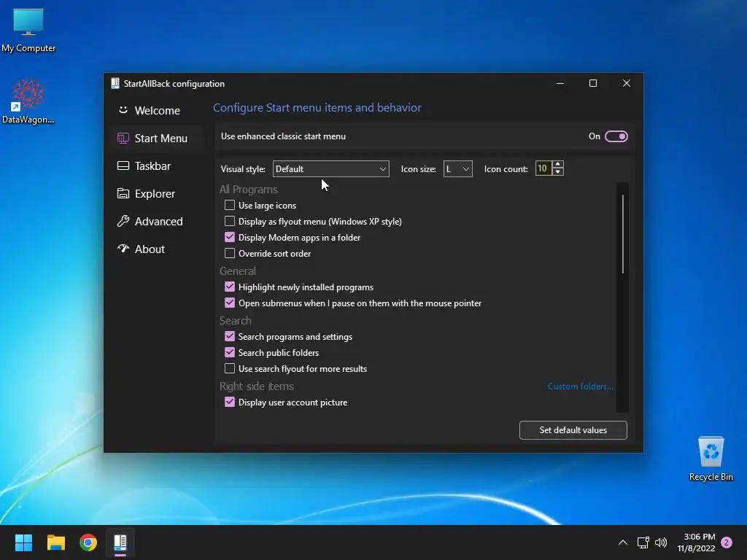Click the Advanced wrench icon
Screen dimensions: 747x560
pyautogui.click(x=123, y=221)
